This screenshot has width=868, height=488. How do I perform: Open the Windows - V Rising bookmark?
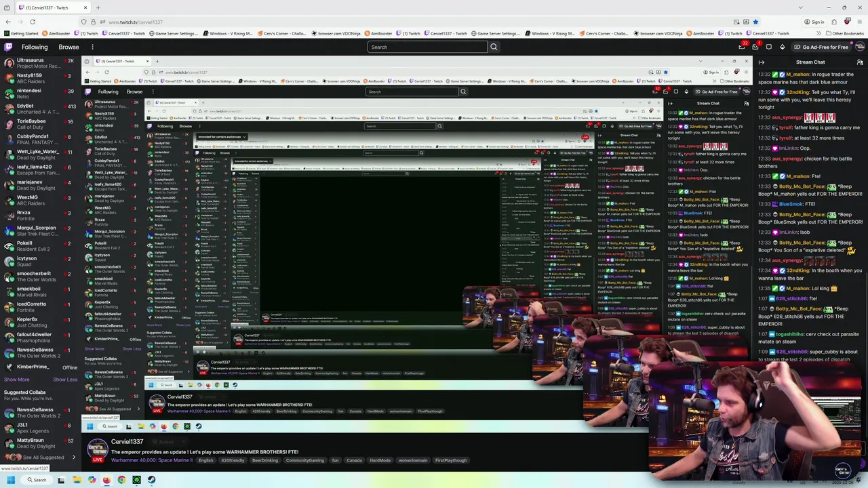227,33
